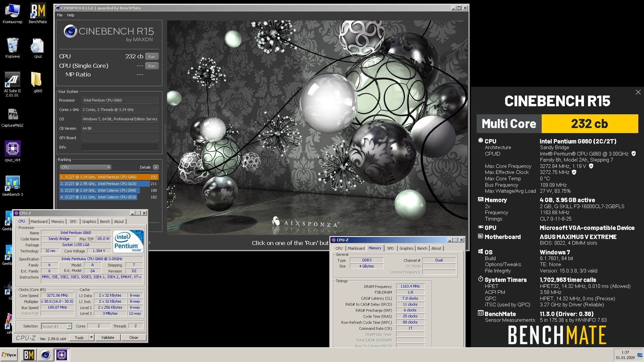Run the CPU multi-core benchmark
The width and height of the screenshot is (644, 362).
coord(152,57)
